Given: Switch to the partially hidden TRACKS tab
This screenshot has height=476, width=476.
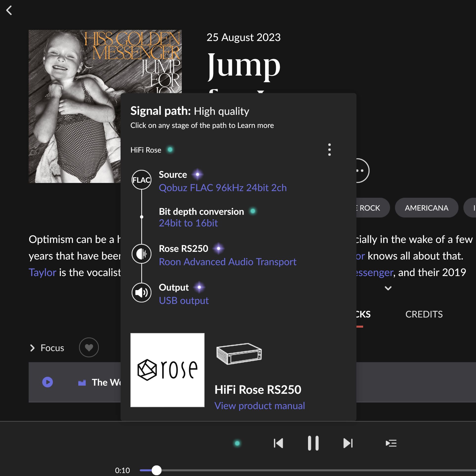Looking at the screenshot, I should coord(363,314).
